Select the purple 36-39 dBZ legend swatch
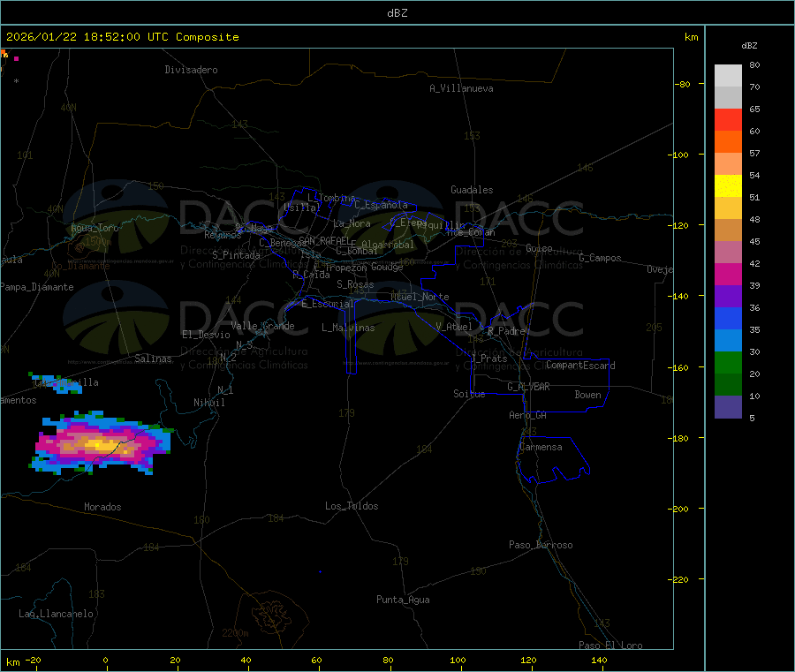The width and height of the screenshot is (795, 672). tap(728, 297)
